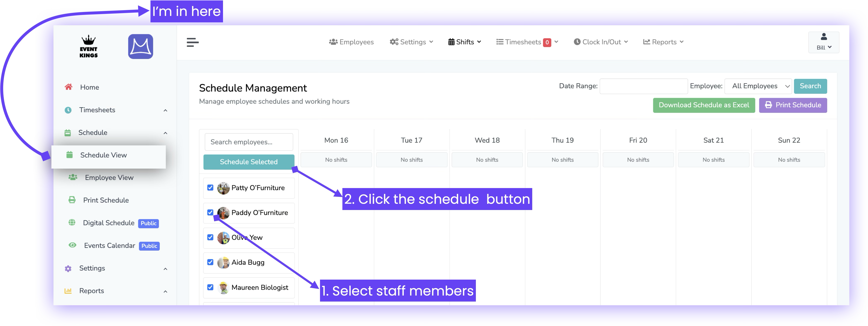
Task: Uncheck Maureen Biologist's checkbox
Action: pos(210,287)
